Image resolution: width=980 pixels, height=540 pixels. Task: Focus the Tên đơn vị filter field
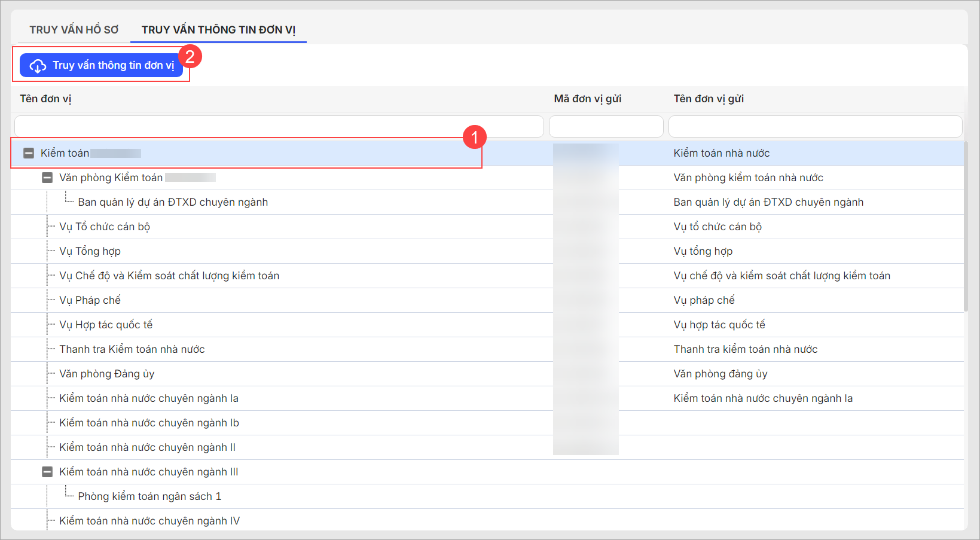[279, 127]
